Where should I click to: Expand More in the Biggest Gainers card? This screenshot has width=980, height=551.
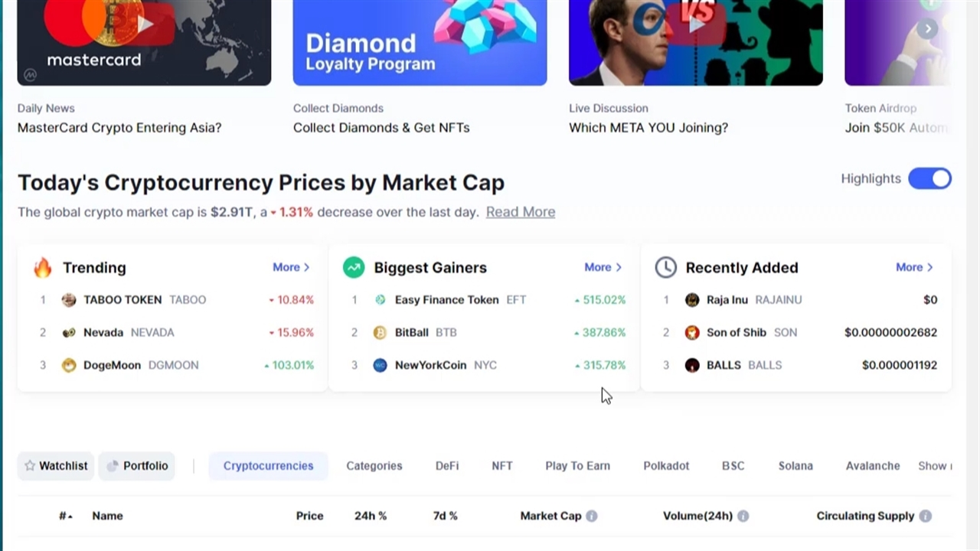[x=603, y=267]
